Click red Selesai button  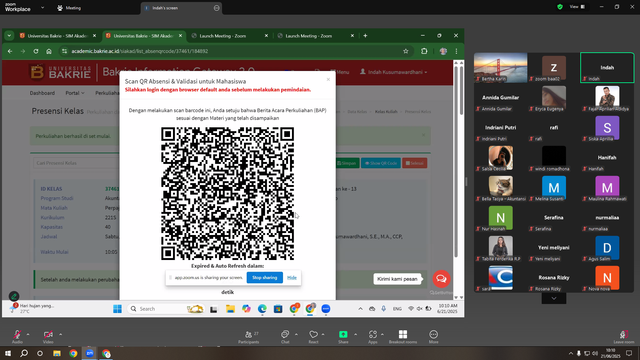[414, 163]
